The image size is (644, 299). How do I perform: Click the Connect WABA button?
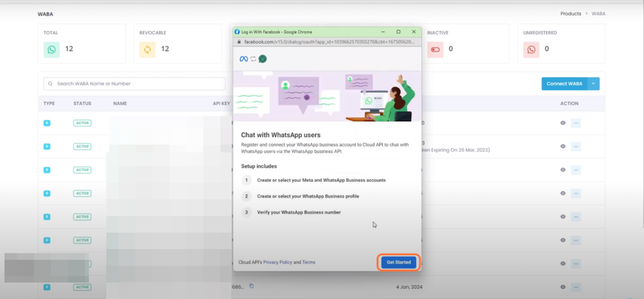tap(564, 84)
